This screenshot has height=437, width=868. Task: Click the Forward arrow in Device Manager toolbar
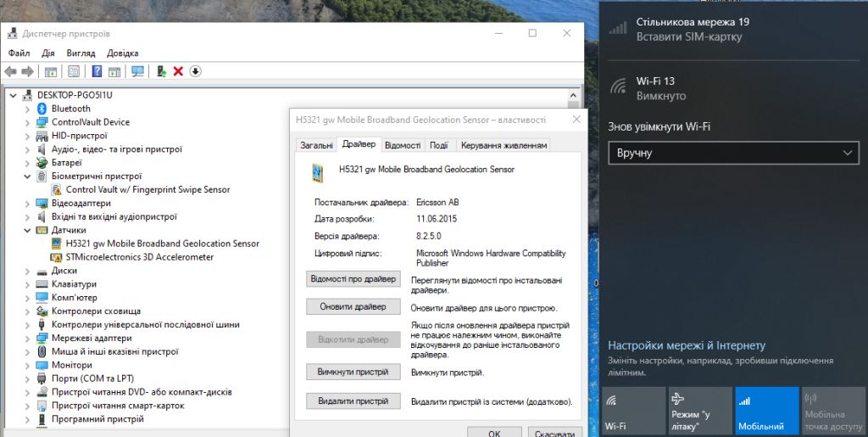pos(28,71)
